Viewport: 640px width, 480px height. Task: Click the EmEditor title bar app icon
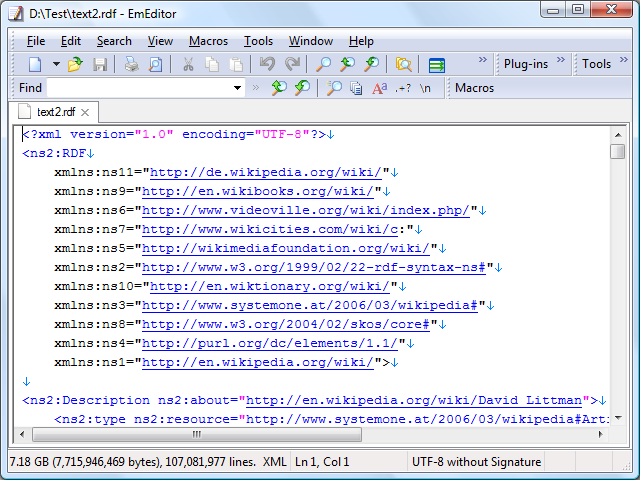pyautogui.click(x=16, y=13)
